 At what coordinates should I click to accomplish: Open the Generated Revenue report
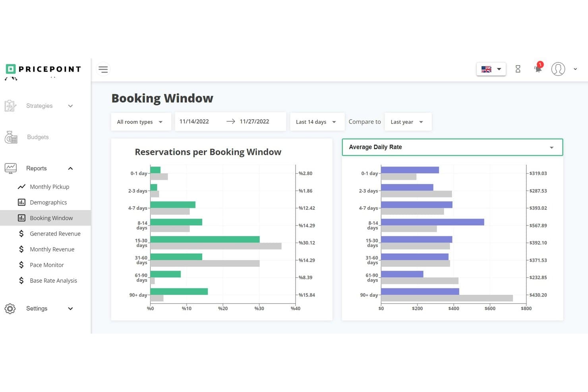(x=55, y=234)
